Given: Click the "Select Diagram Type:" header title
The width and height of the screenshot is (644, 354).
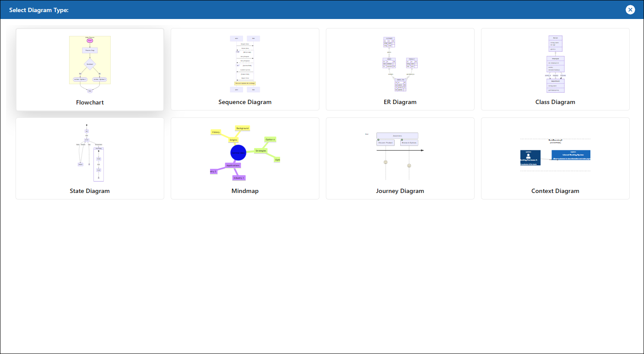Looking at the screenshot, I should tap(39, 10).
